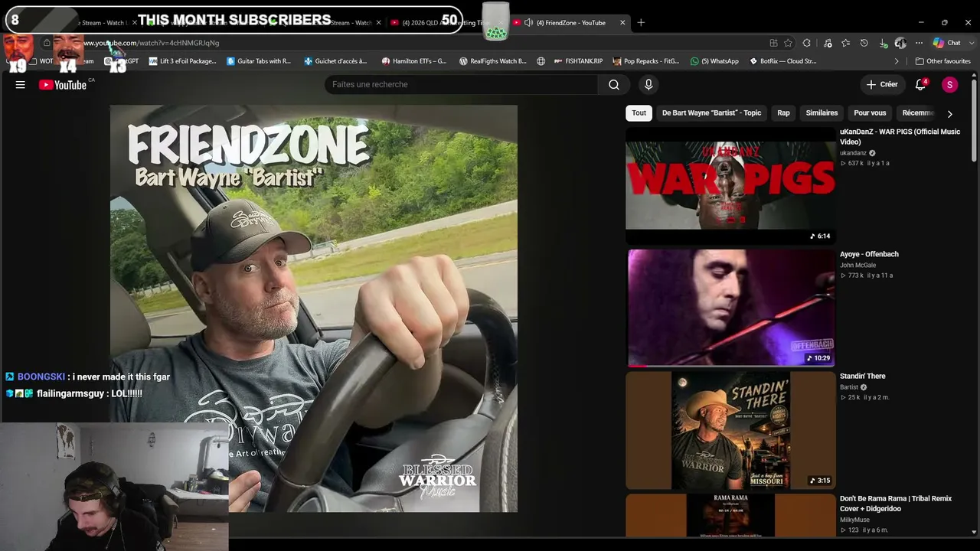The width and height of the screenshot is (980, 551).
Task: Visit the Bartist channel under Standin' There
Action: (849, 387)
